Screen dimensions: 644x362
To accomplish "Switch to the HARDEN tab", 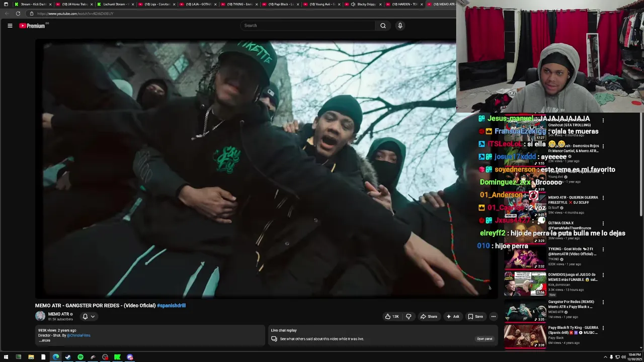I will click(404, 4).
